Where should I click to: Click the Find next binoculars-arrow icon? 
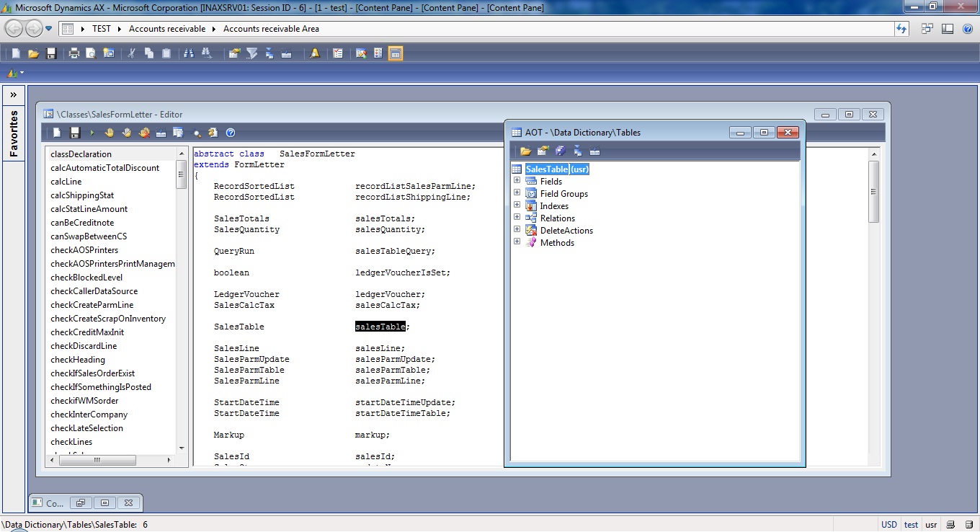click(206, 53)
